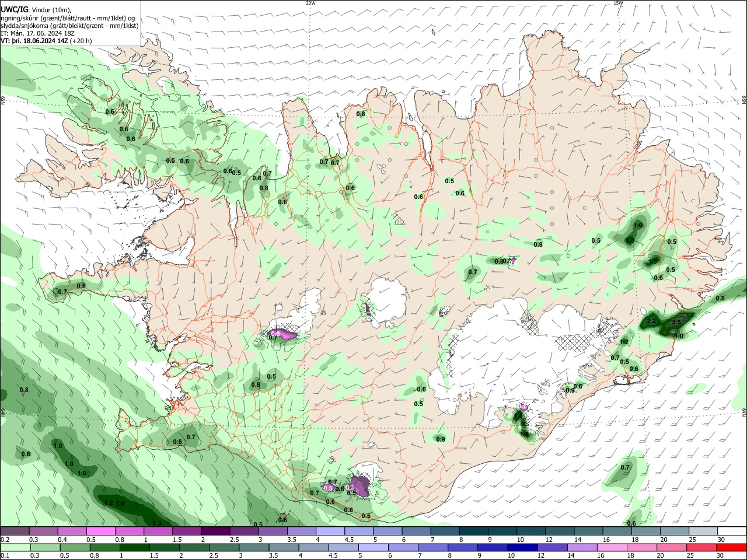This screenshot has height=560, width=747.
Task: Click the 'VT: þri. 18.06.2024 14Z (+20 h)' line
Action: click(x=46, y=41)
